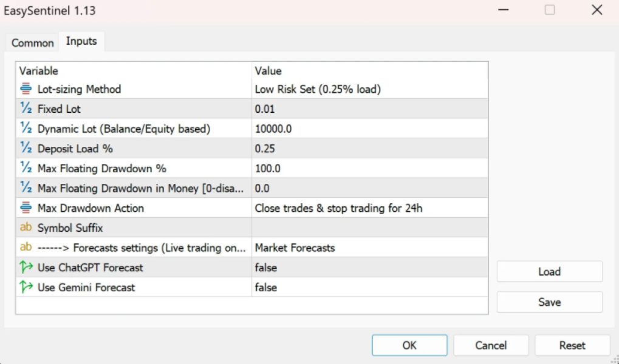Select the Market Forecasts value cell
This screenshot has height=364, width=619.
point(369,248)
